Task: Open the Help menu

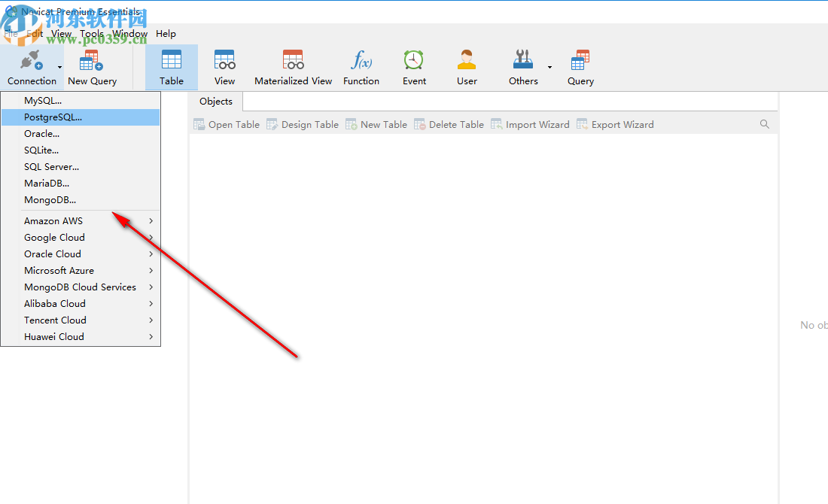Action: pos(166,34)
